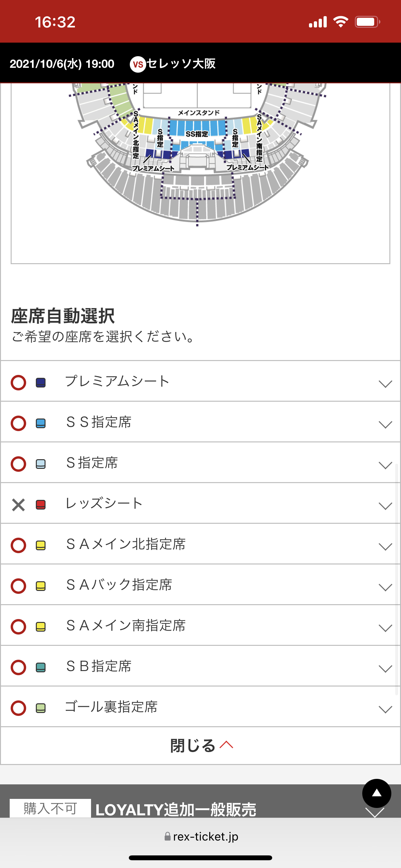Expand the プレミアムシート row chevron
This screenshot has width=401, height=868.
pos(385,384)
